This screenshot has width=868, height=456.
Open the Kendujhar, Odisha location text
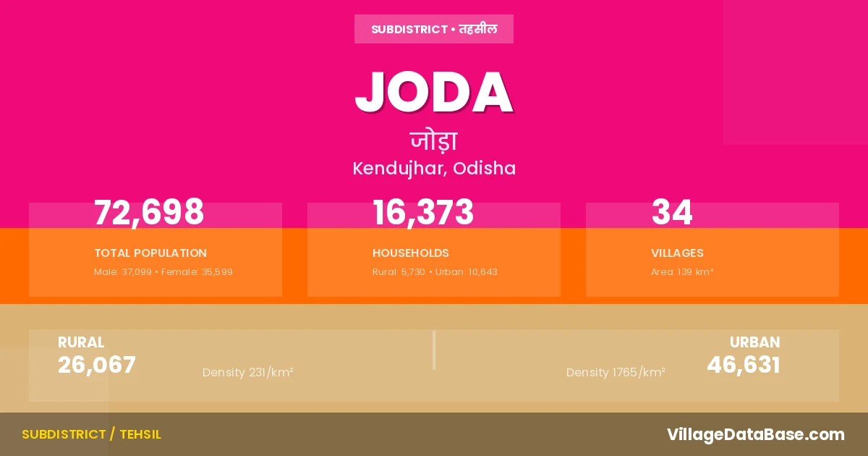434,169
